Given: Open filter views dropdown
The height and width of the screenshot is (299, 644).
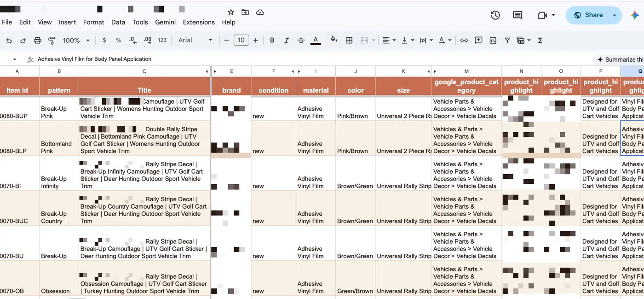Looking at the screenshot, I should [524, 41].
